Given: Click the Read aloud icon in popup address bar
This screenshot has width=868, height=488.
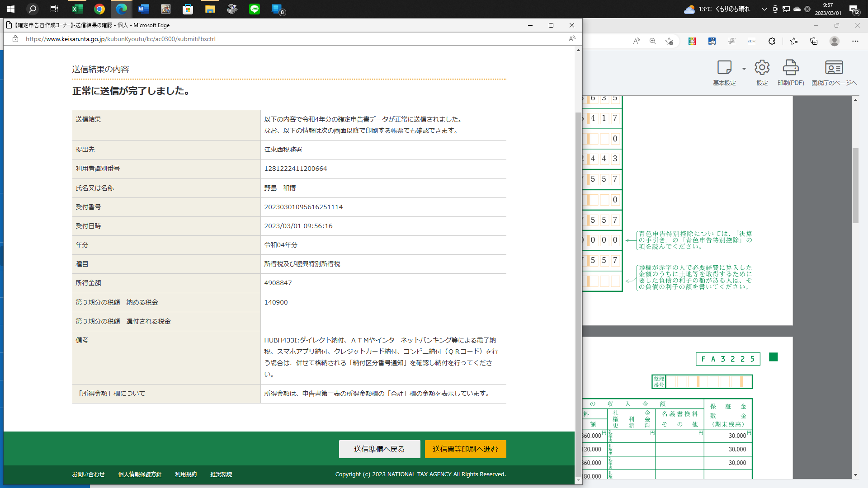Looking at the screenshot, I should [572, 39].
